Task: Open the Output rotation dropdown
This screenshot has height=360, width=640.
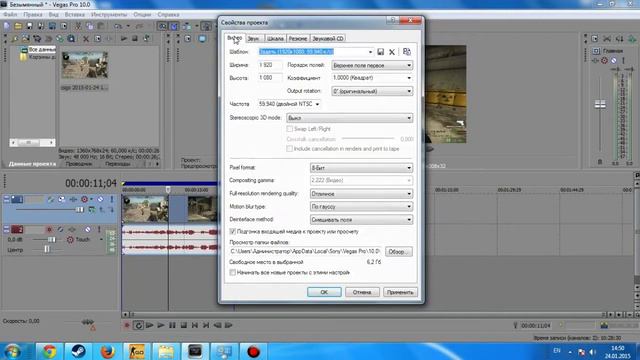Action: (372, 91)
